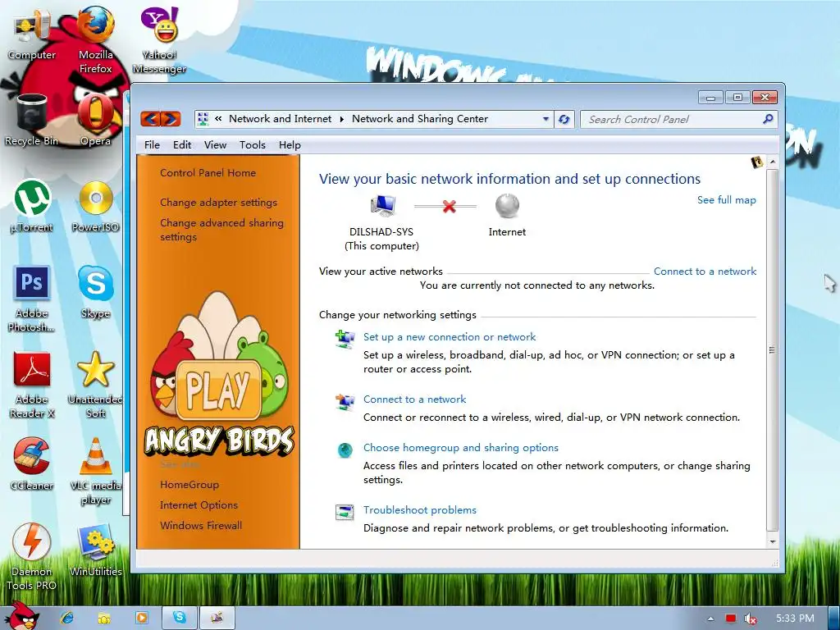Go to Control Panel Home
This screenshot has height=630, width=840.
click(208, 173)
